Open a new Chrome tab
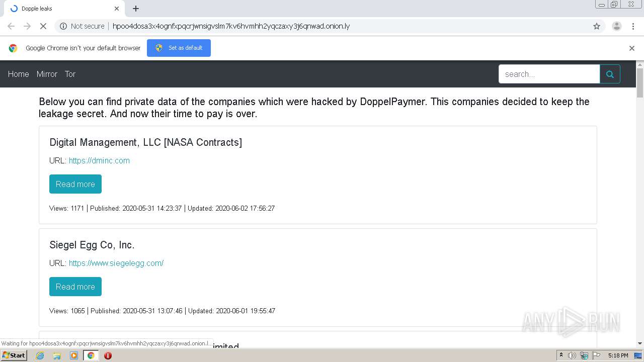The width and height of the screenshot is (644, 362). (136, 9)
